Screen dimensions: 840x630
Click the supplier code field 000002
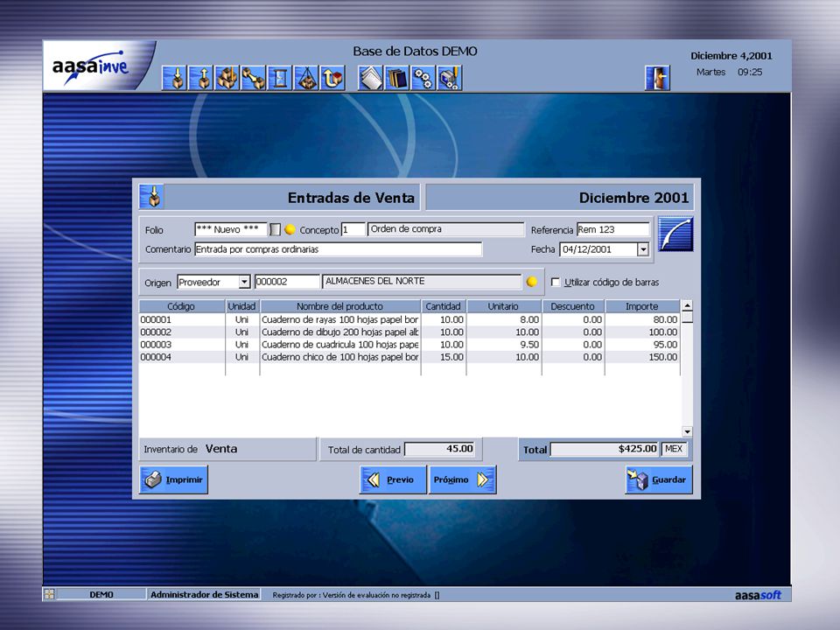coord(287,282)
